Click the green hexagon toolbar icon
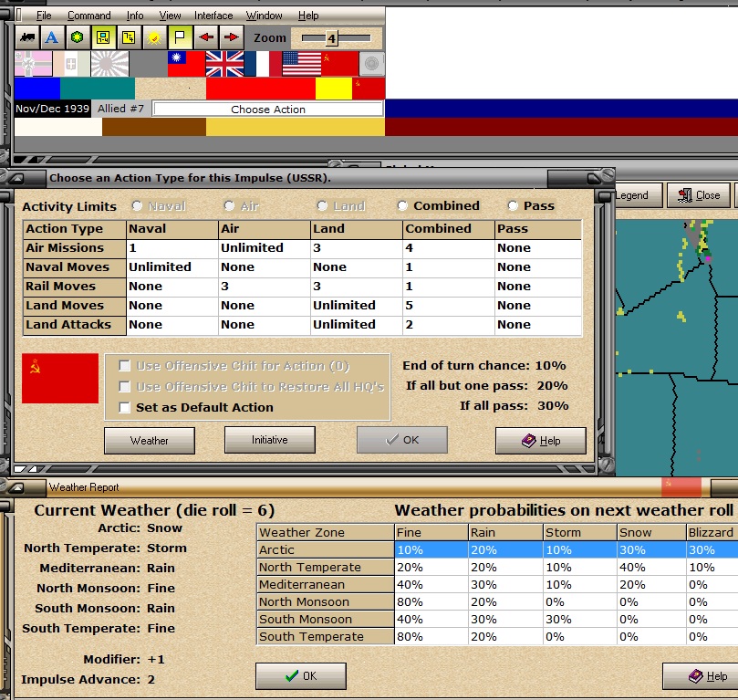Screen dimensions: 738x700 [x=78, y=37]
